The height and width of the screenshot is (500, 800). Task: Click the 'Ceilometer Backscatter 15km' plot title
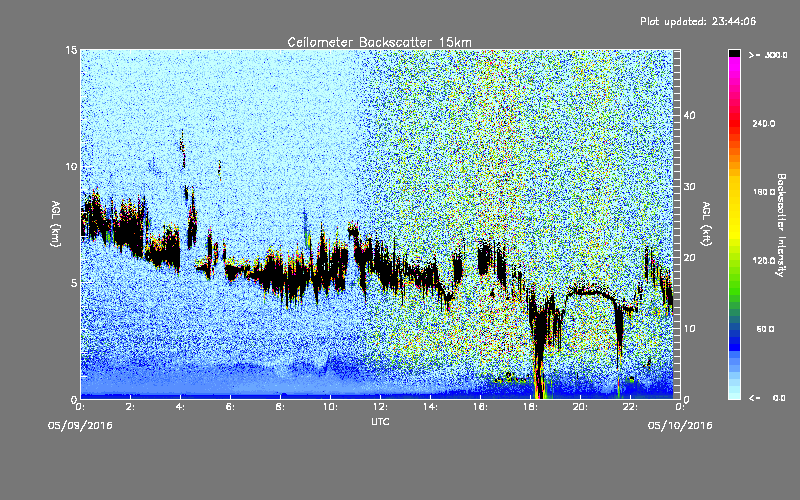click(x=379, y=42)
